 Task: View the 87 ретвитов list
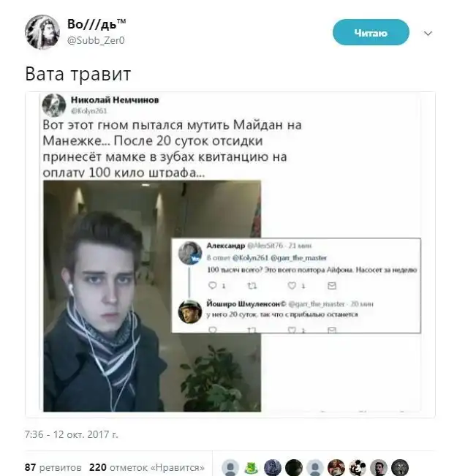53,467
